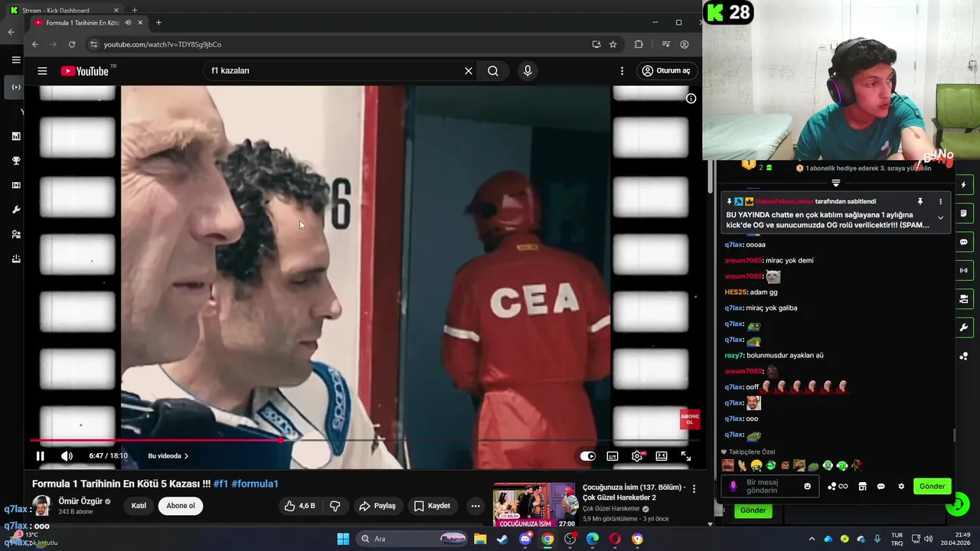The width and height of the screenshot is (980, 551).
Task: Open more actions ellipsis beside Kaydet
Action: click(x=475, y=506)
